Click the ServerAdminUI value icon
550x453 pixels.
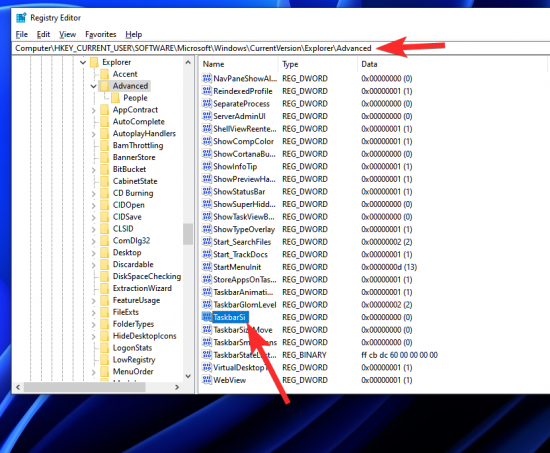click(x=207, y=116)
